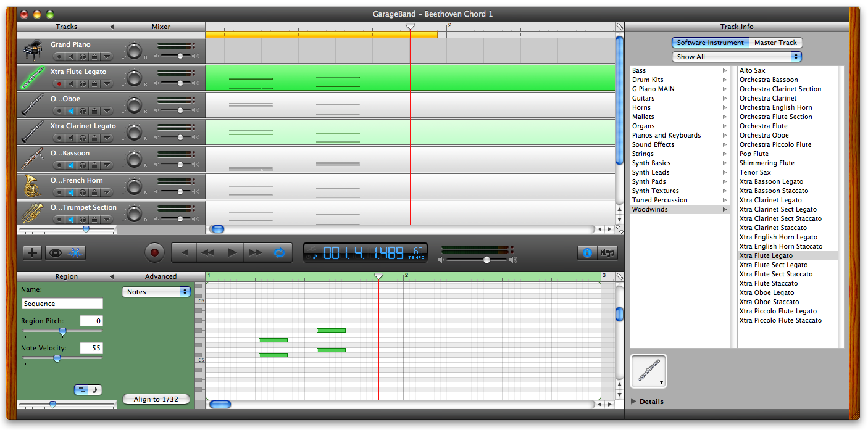Select the Xtra Clarinet Legato track icon
This screenshot has width=868, height=430.
pyautogui.click(x=32, y=132)
